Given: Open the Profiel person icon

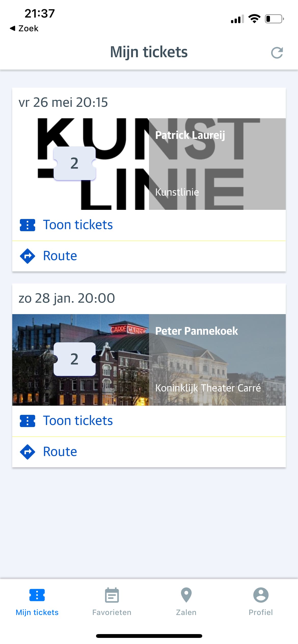Looking at the screenshot, I should click(x=261, y=595).
